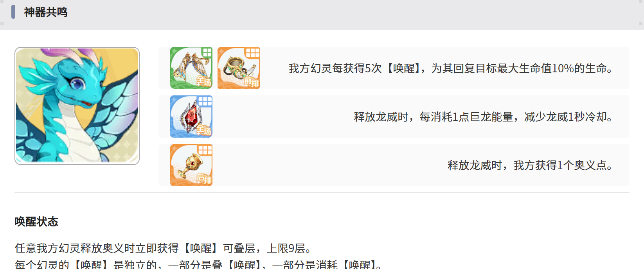This screenshot has height=269, width=644.
Task: Select the orange ring artifact icon
Action: click(x=239, y=68)
